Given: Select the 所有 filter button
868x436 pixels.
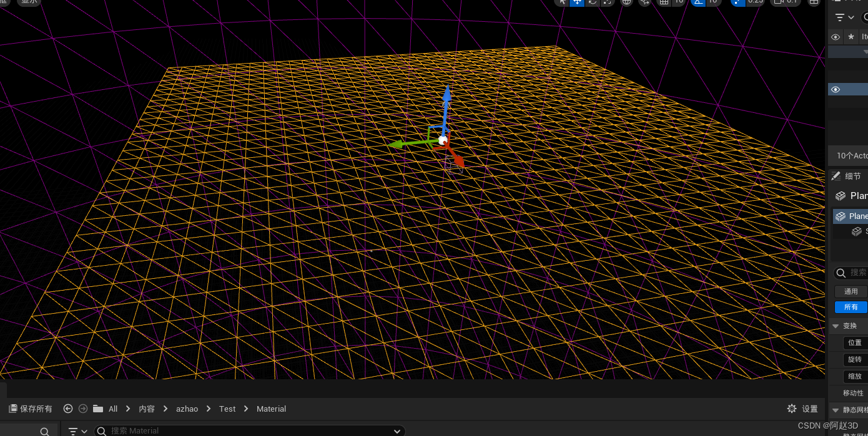Looking at the screenshot, I should point(851,307).
